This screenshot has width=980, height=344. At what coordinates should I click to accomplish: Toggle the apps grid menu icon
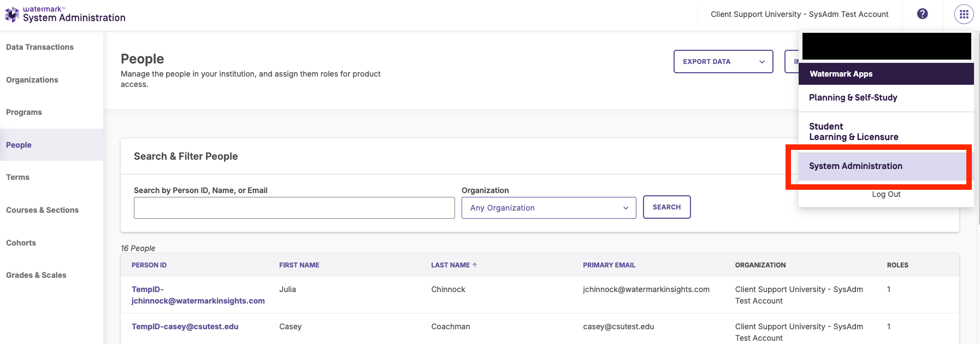point(964,14)
